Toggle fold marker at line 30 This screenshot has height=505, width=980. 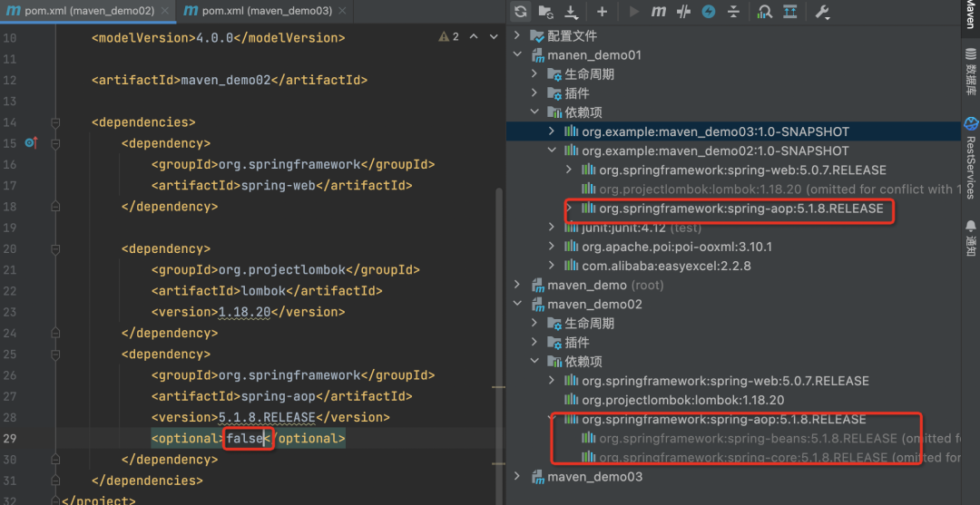click(55, 460)
